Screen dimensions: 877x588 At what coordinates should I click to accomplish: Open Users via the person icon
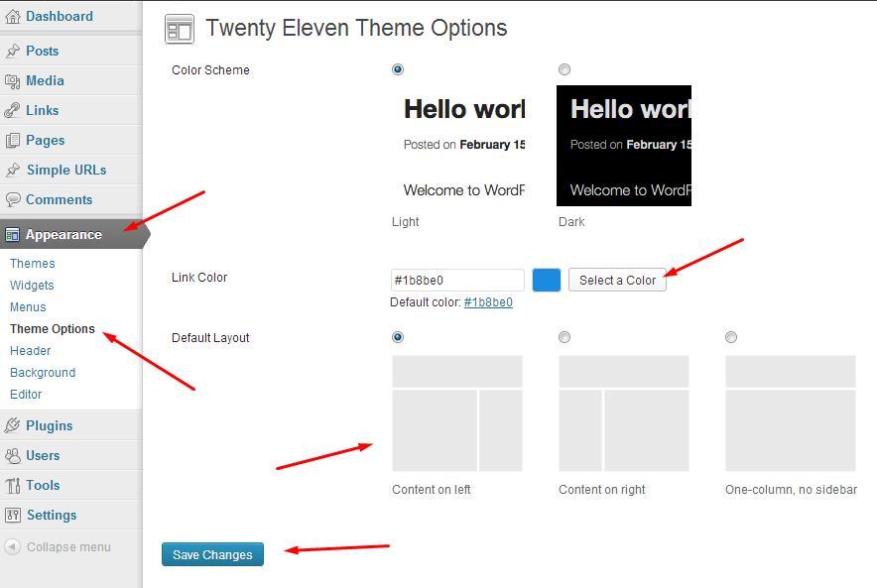coord(14,455)
